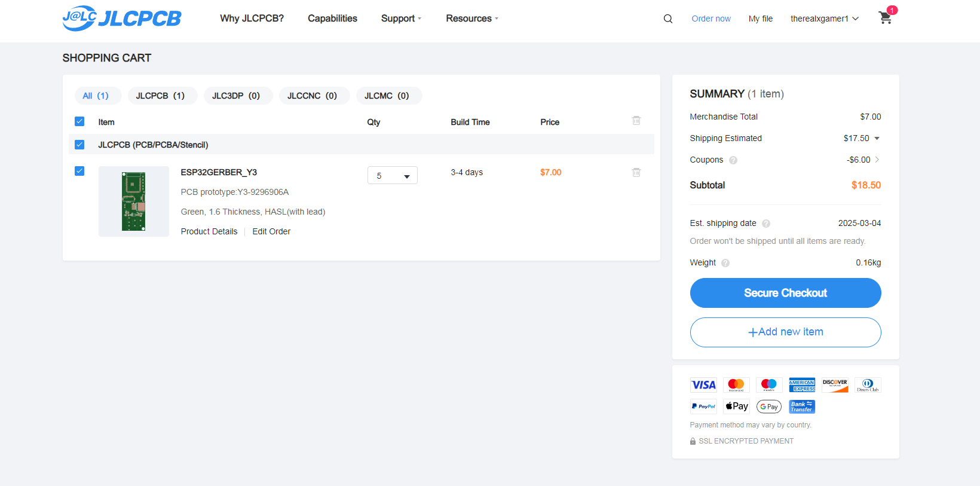Show Weight help question icon
This screenshot has height=486, width=980.
tap(725, 263)
